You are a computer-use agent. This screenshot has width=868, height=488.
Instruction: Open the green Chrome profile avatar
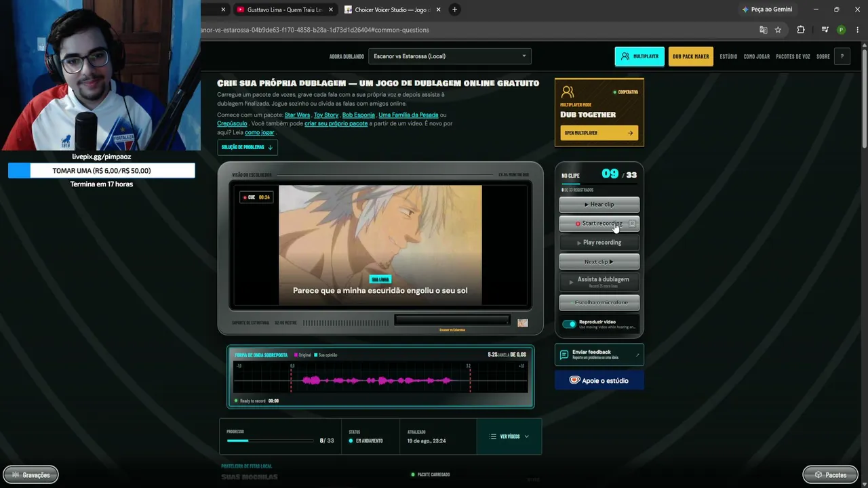(842, 30)
